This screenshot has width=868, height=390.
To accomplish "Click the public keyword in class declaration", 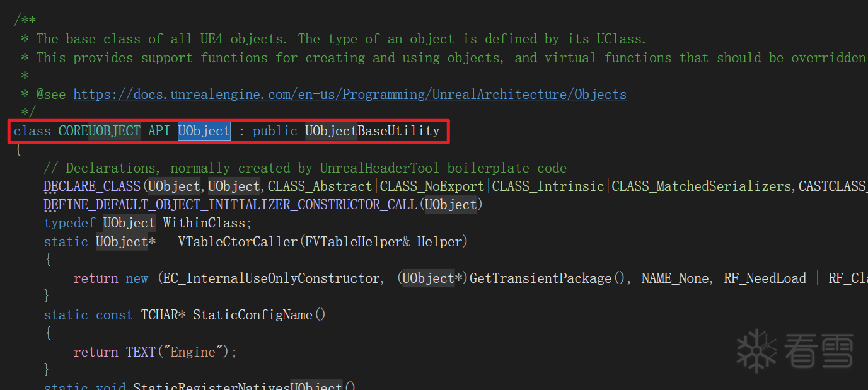I will click(275, 131).
